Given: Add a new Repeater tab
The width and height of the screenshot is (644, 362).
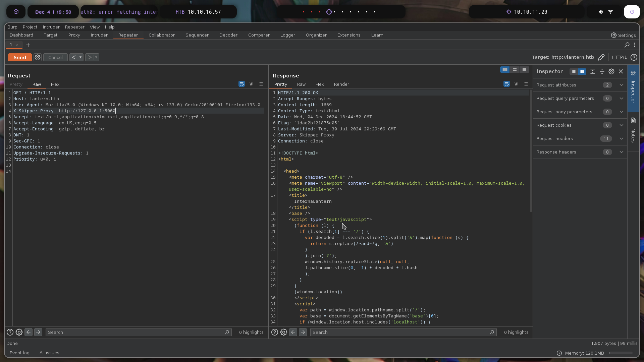Looking at the screenshot, I should (x=28, y=45).
